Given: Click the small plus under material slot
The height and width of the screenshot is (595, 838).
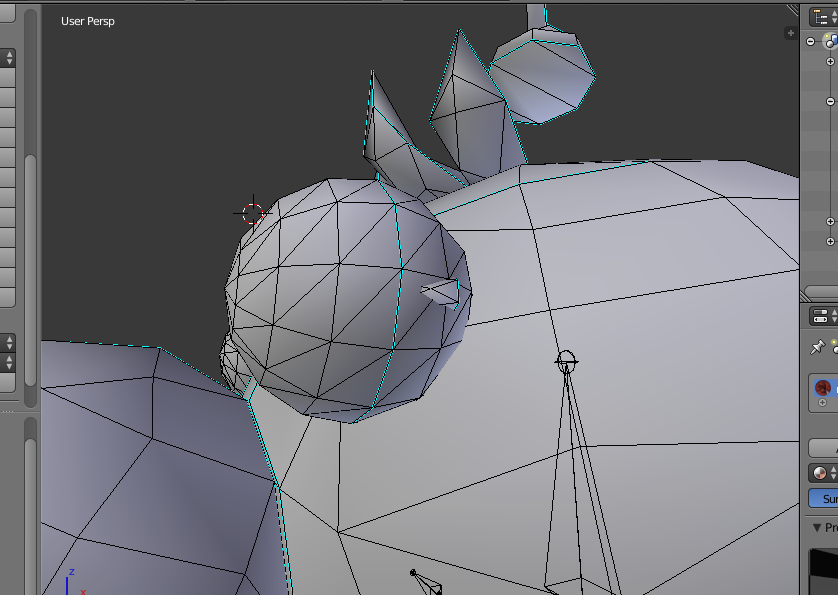Looking at the screenshot, I should [823, 403].
